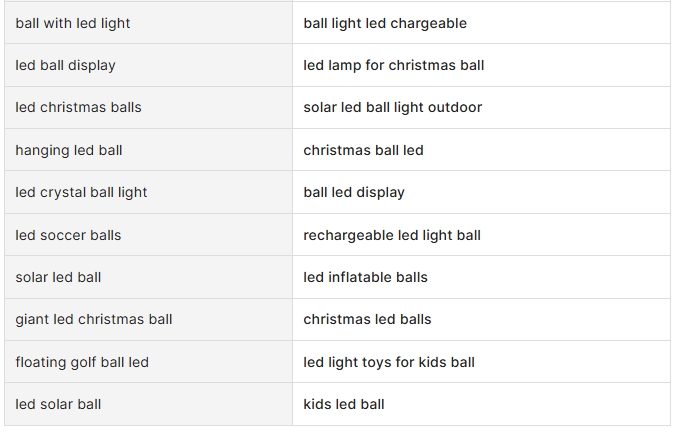Select 'led light toys for kids ball'
681x434 pixels.
[389, 362]
